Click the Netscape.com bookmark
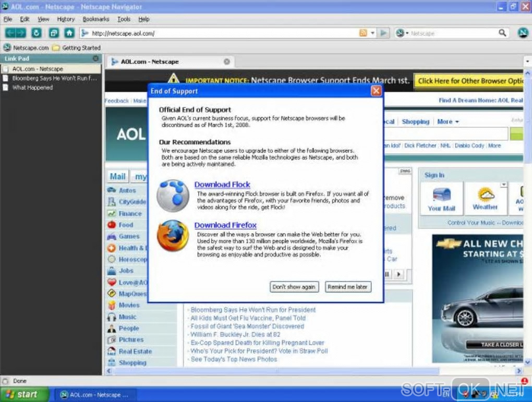This screenshot has height=402, width=532. click(x=26, y=47)
